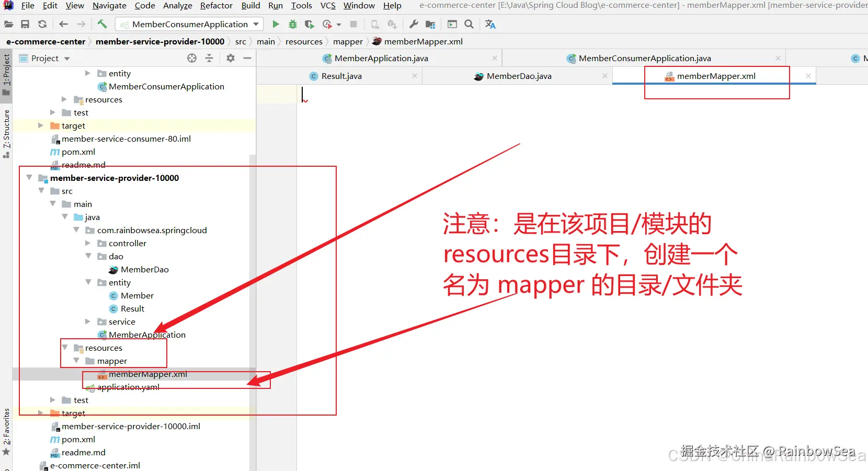The height and width of the screenshot is (471, 868).
Task: Click the locate current file target icon
Action: [192, 58]
